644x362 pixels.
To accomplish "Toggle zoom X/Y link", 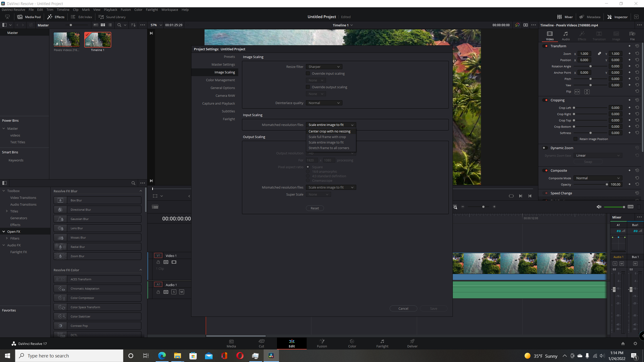I will 599,54.
